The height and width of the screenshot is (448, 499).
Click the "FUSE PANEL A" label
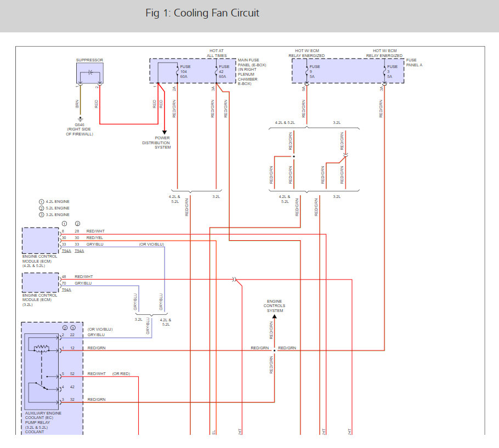pyautogui.click(x=414, y=63)
